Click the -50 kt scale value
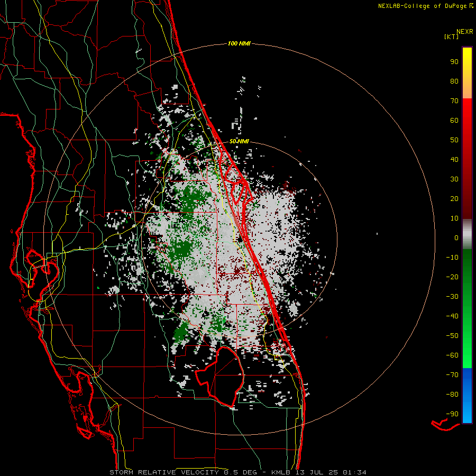 coord(452,336)
